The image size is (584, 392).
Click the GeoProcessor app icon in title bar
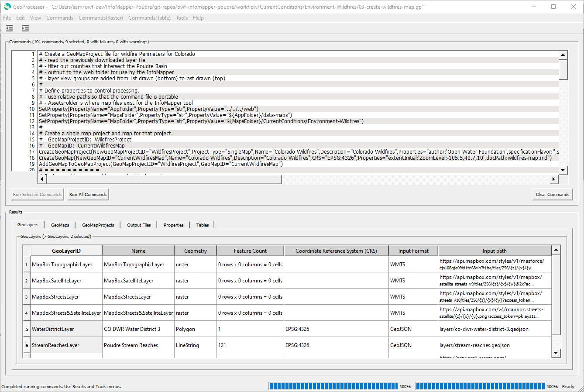[x=7, y=7]
